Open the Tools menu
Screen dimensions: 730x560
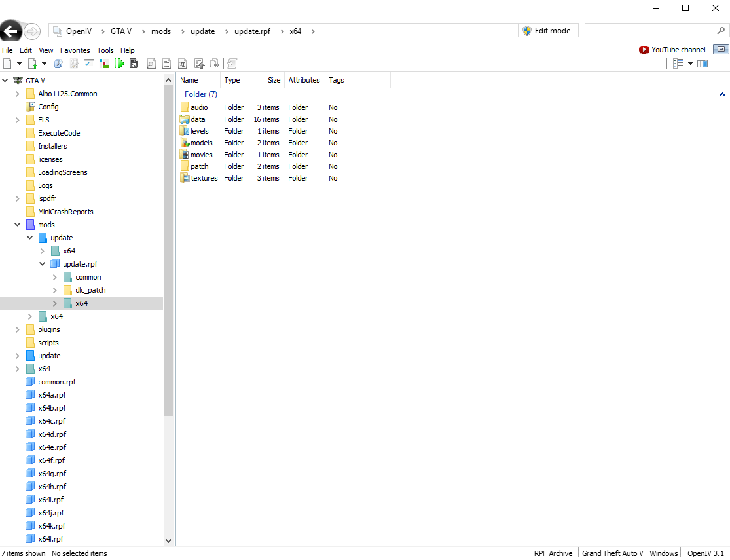105,50
